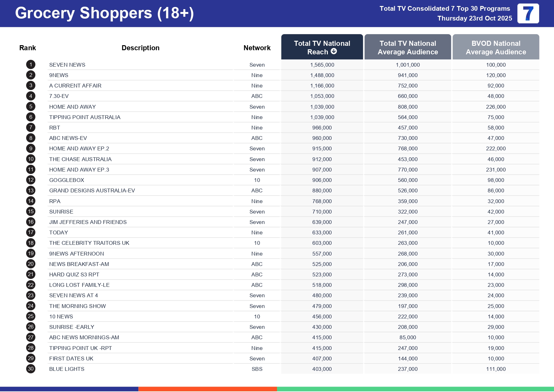
Task: Open Total TV National Average Audience tab
Action: 407,47
